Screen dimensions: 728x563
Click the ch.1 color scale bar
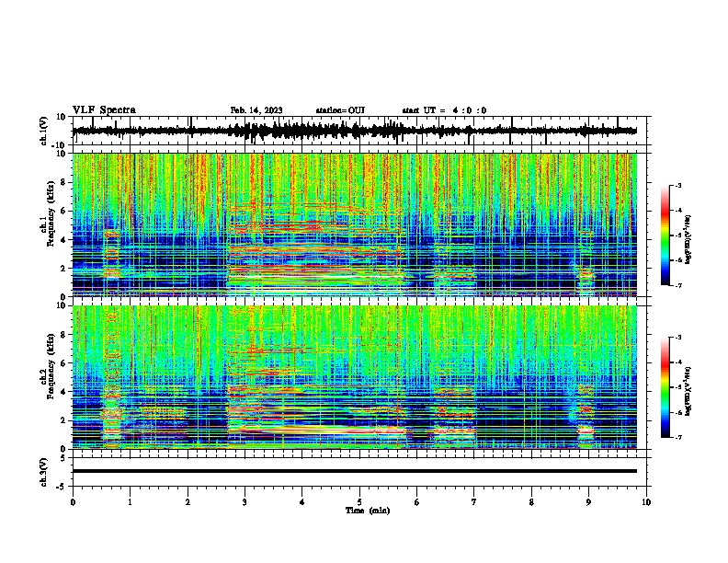point(665,236)
